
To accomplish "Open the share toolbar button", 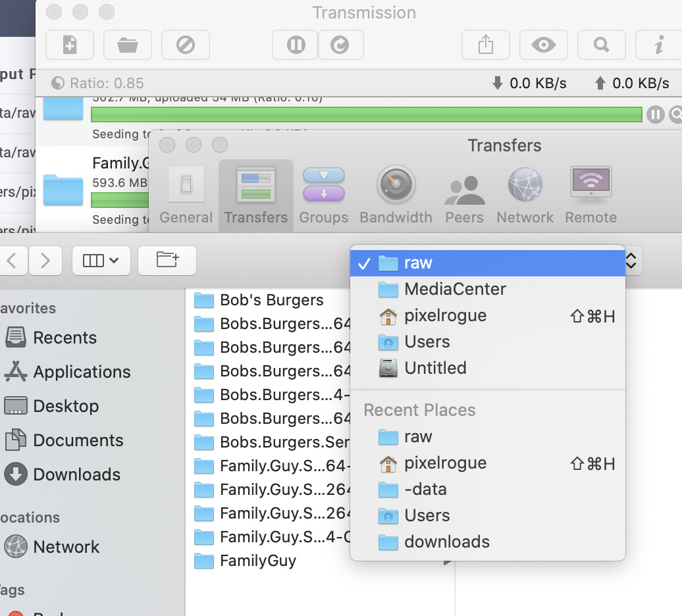I will point(486,45).
